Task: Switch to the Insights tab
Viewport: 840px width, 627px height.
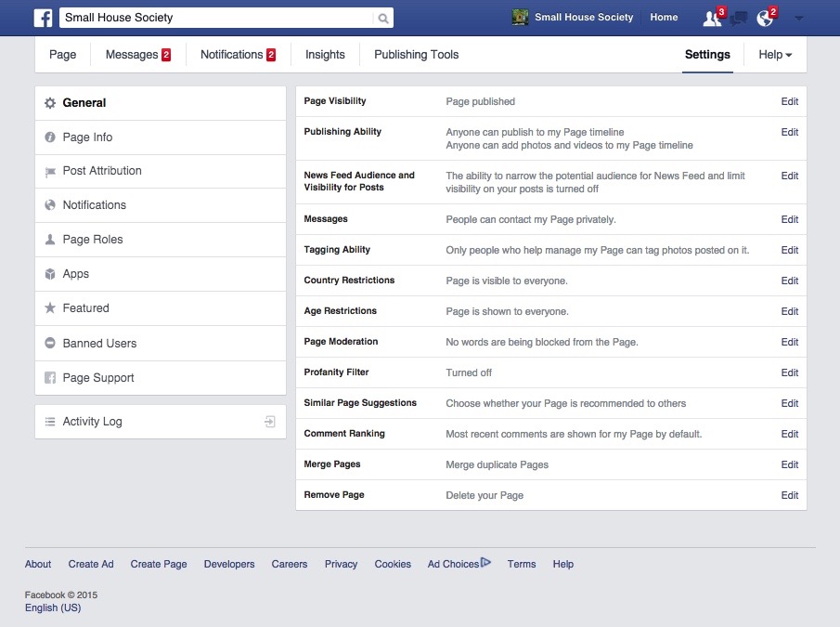Action: (325, 55)
